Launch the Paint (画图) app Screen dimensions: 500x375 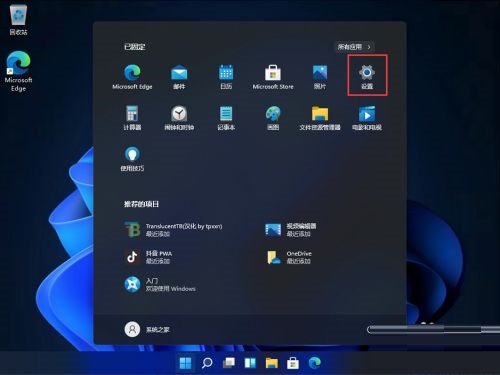point(273,118)
